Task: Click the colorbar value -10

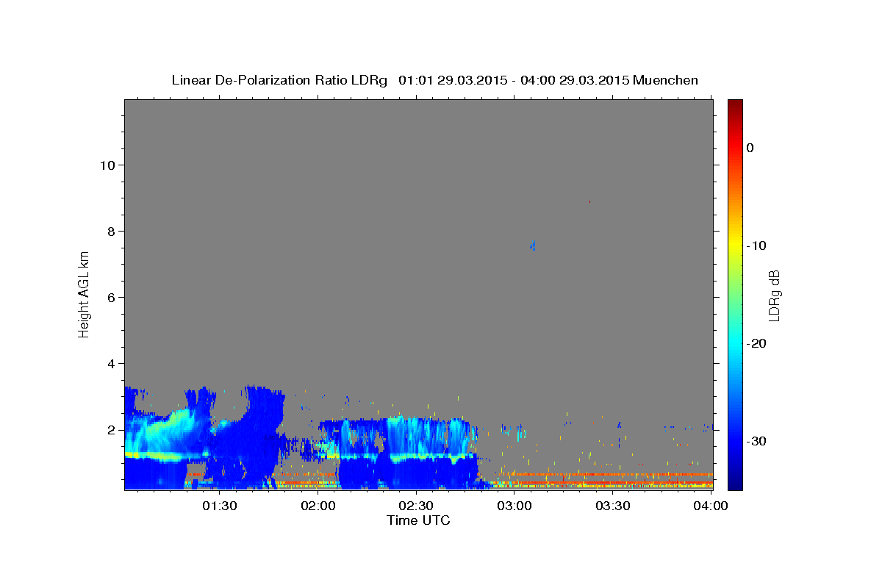Action: tap(757, 245)
